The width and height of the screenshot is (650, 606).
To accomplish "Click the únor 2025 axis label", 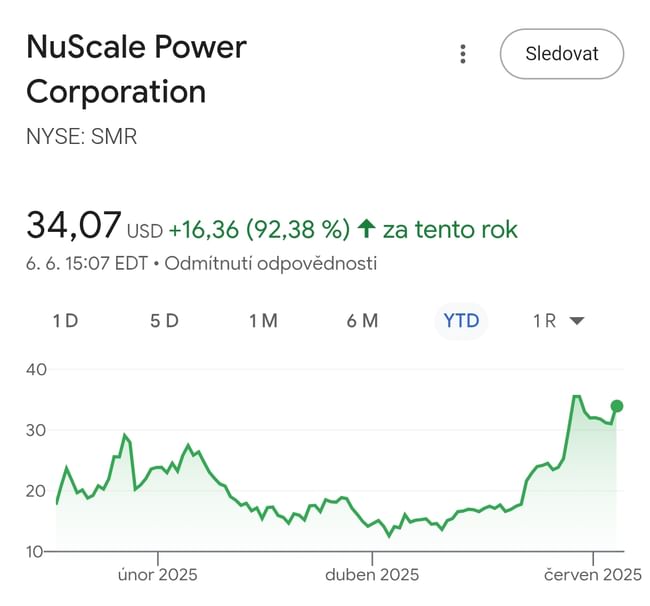I will (157, 574).
